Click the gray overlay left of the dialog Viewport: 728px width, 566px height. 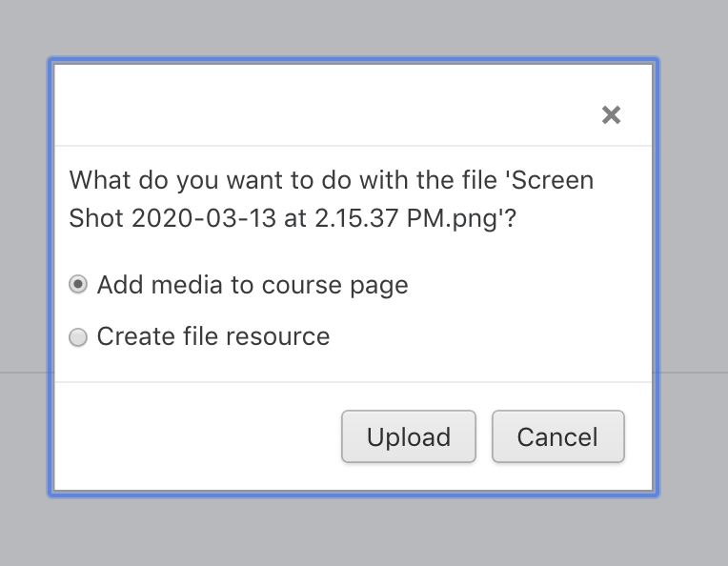[x=23, y=278]
